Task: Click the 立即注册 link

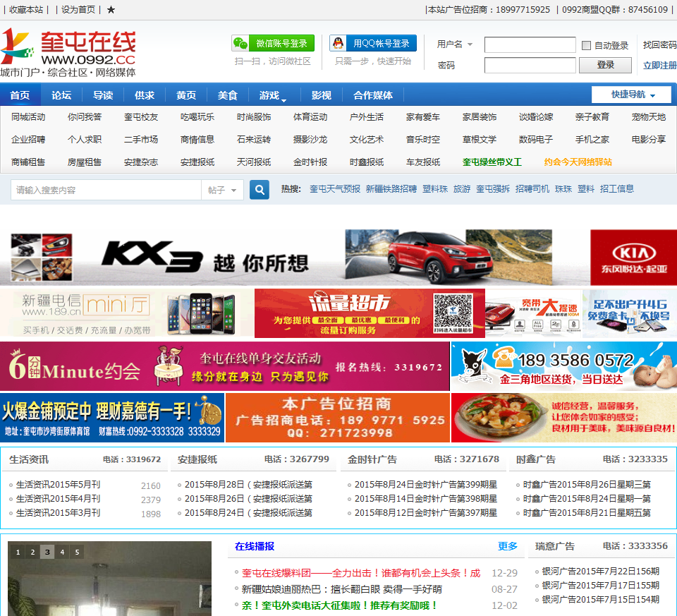Action: pos(659,65)
